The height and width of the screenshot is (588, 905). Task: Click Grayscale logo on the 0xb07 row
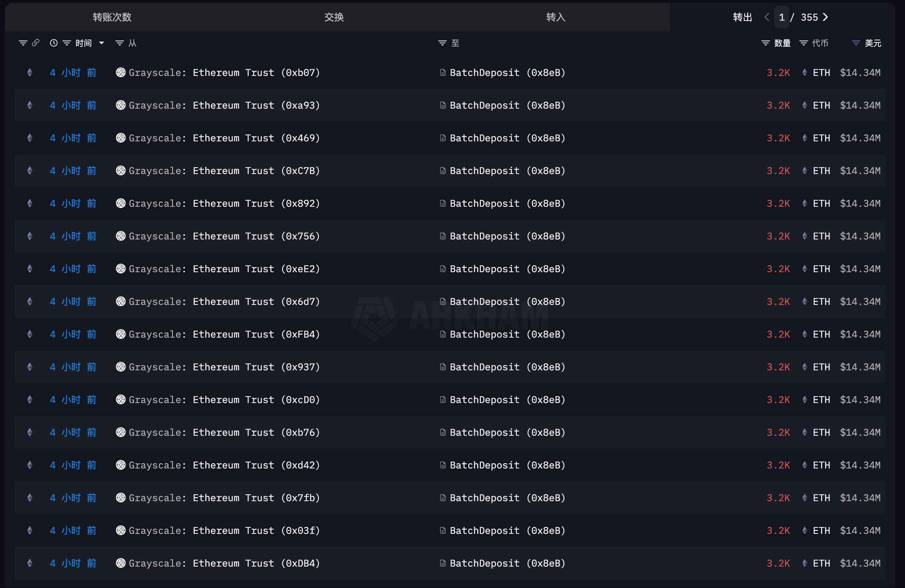(x=121, y=73)
